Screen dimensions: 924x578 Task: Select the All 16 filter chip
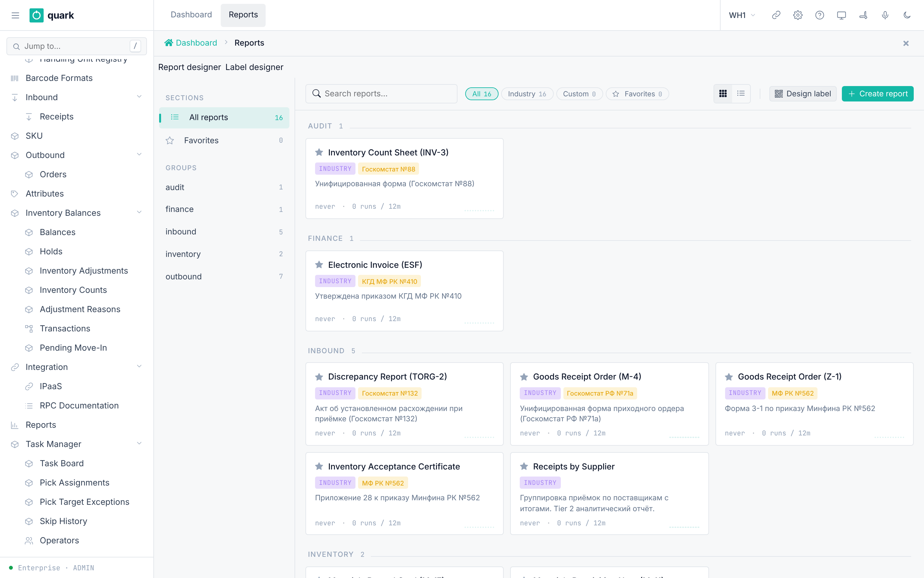(482, 94)
